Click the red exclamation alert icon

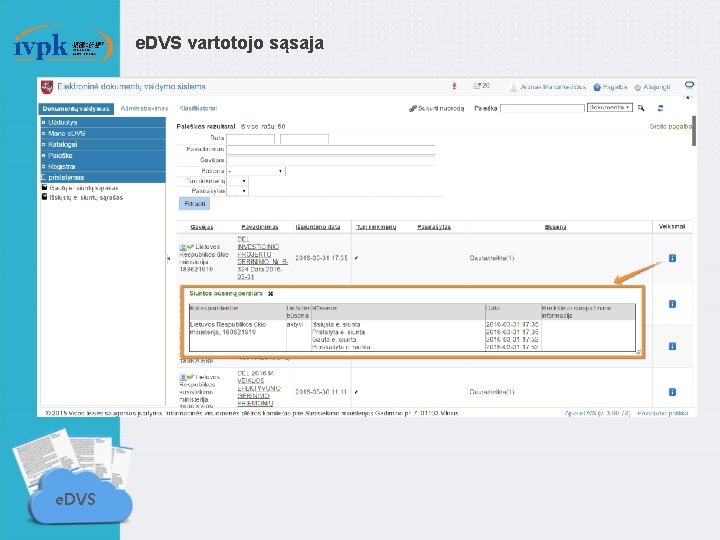[454, 86]
